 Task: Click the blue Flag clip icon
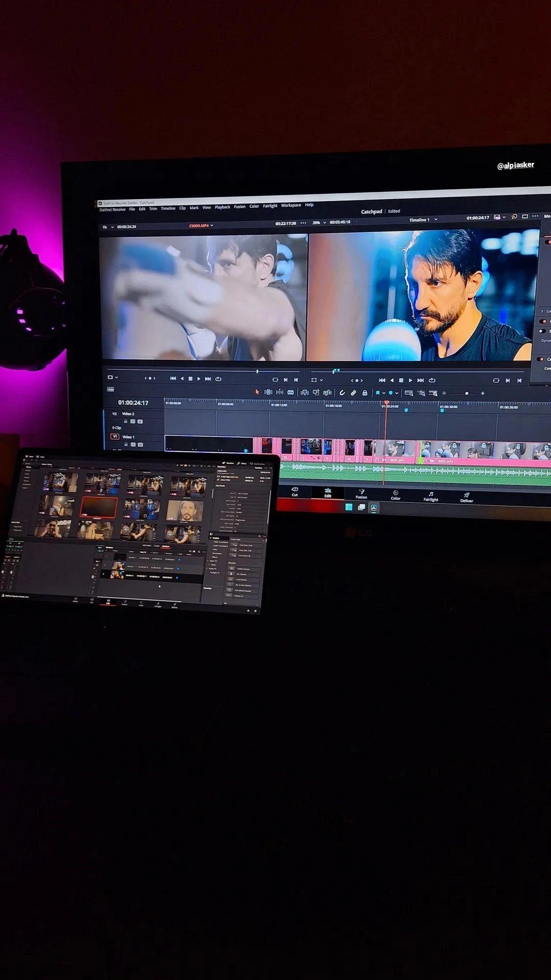point(378,393)
